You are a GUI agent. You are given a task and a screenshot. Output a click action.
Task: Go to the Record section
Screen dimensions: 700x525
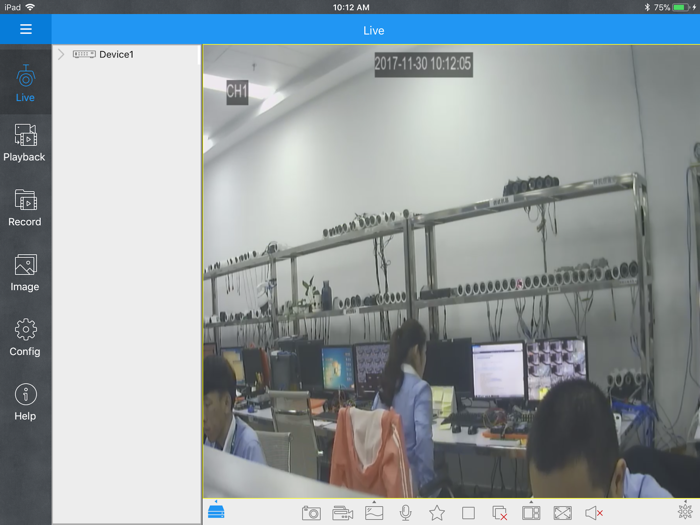[x=25, y=208]
